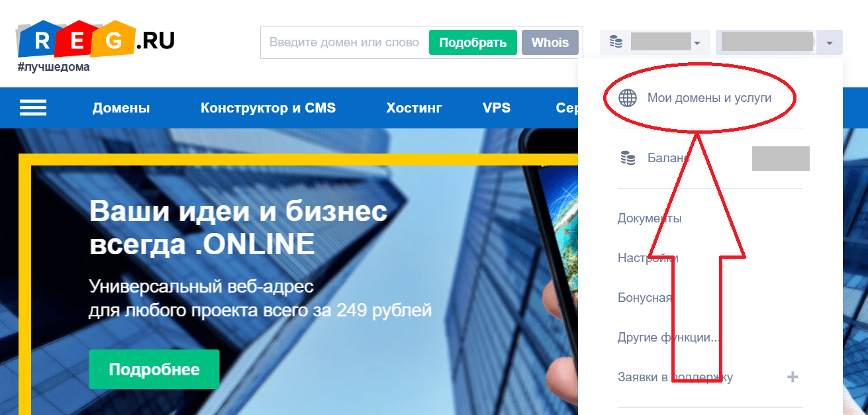Select Баланс in dropdown

pos(668,158)
